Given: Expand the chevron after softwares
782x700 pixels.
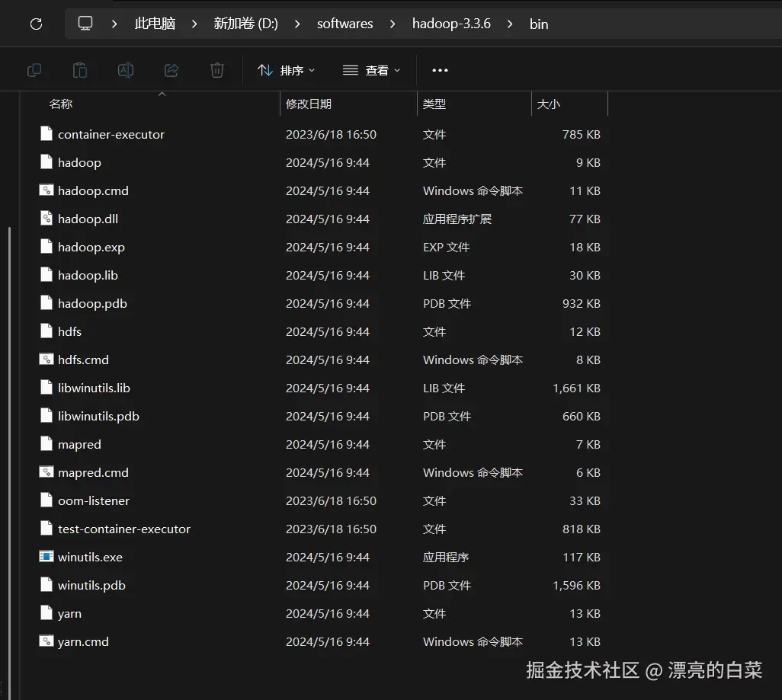Looking at the screenshot, I should tap(393, 24).
